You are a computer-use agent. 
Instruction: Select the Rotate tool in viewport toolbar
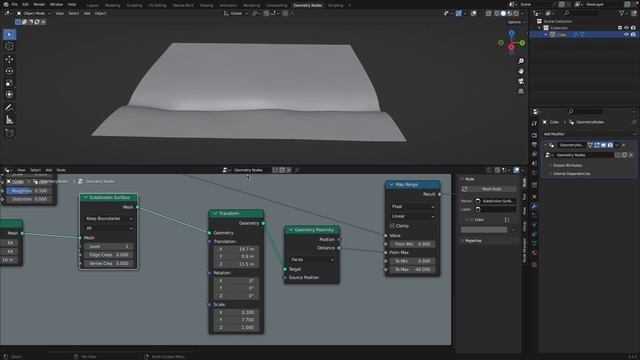tap(9, 71)
